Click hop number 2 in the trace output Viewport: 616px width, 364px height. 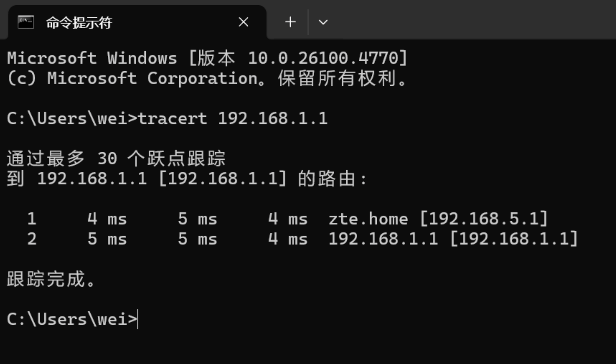[32, 239]
